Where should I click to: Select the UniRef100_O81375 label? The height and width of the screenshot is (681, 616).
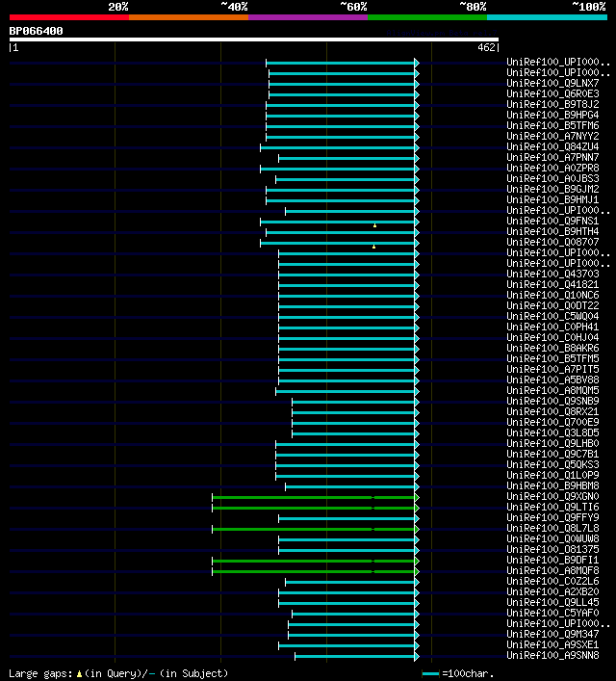[552, 549]
